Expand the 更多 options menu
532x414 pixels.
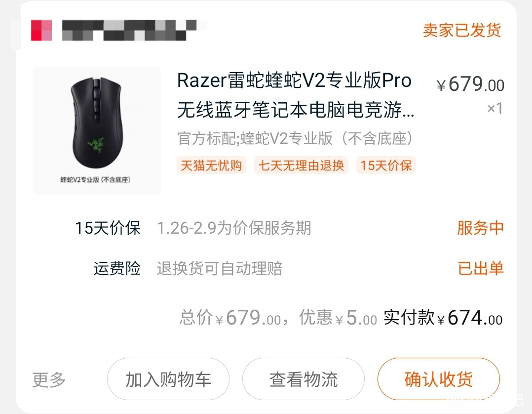click(x=49, y=379)
